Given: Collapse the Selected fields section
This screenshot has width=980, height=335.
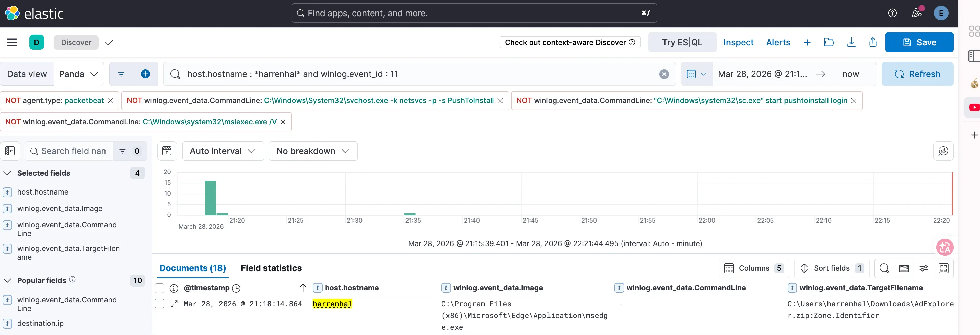Looking at the screenshot, I should (x=7, y=173).
